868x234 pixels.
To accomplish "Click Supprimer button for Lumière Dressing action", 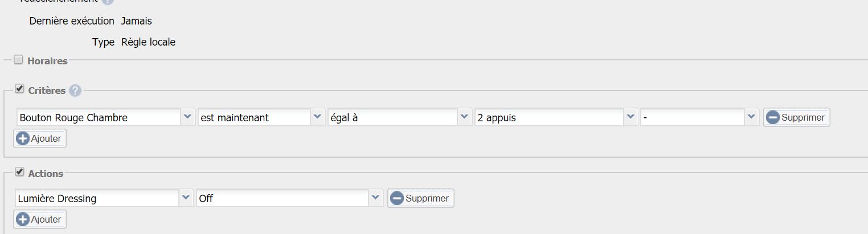I will pos(421,198).
